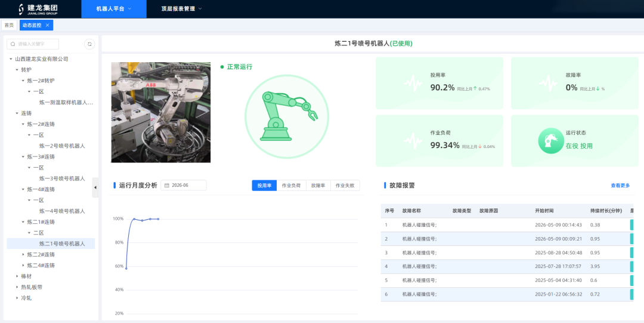Open the 查看更多 alarms link

pyautogui.click(x=620, y=186)
